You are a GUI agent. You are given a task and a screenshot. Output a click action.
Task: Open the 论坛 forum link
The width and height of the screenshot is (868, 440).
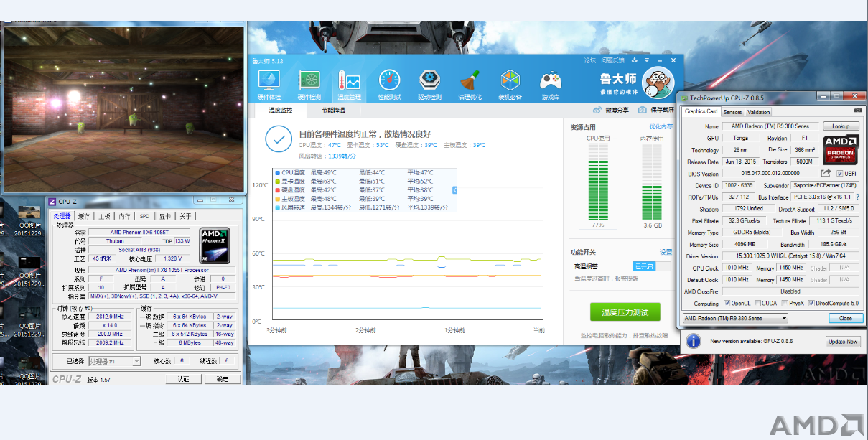tap(590, 60)
